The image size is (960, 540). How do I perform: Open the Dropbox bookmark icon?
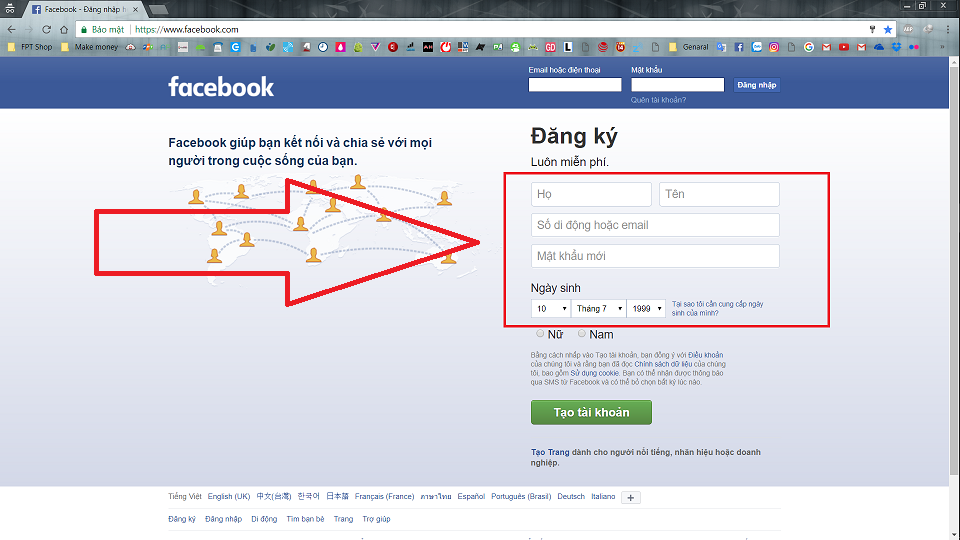896,47
